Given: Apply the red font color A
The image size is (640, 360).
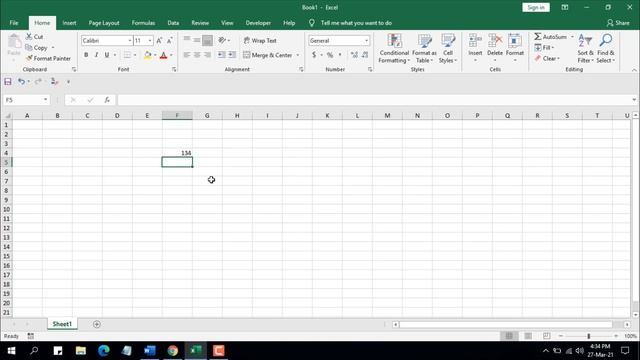Looking at the screenshot, I should pyautogui.click(x=164, y=55).
